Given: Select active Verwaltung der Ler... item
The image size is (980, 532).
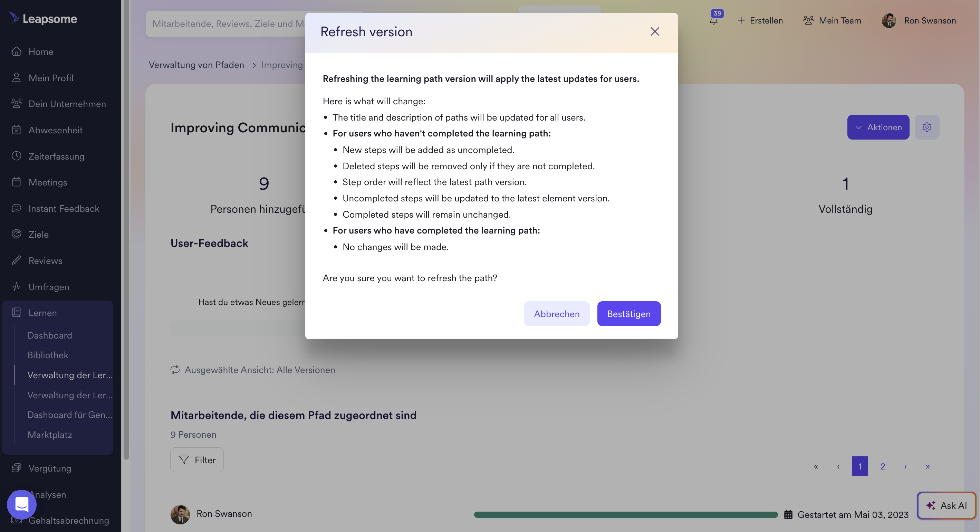Looking at the screenshot, I should [x=70, y=375].
